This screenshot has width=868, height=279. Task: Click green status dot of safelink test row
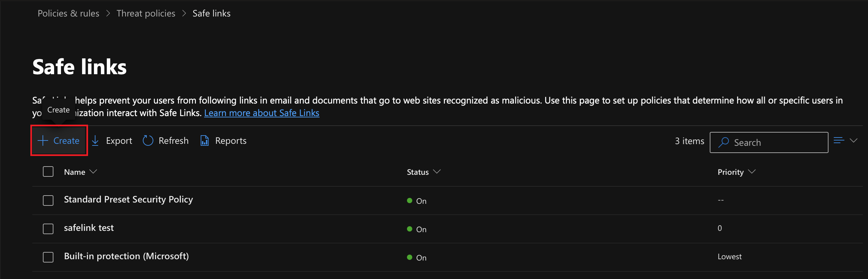409,229
